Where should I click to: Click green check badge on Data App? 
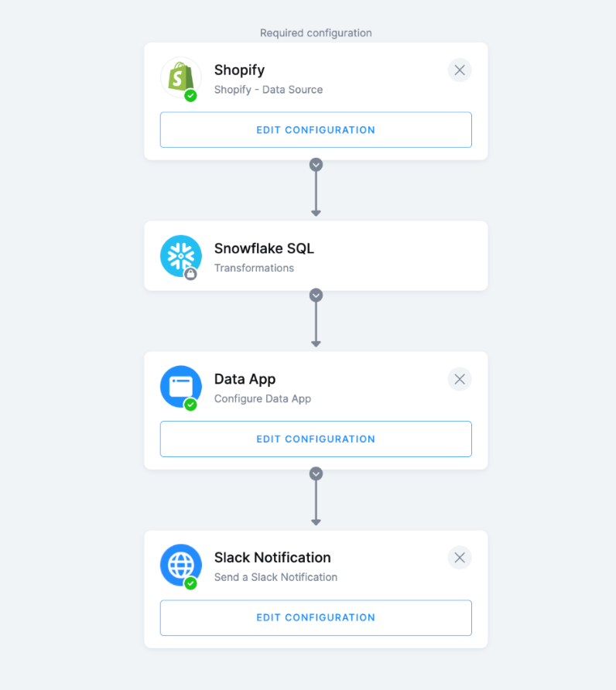point(190,404)
